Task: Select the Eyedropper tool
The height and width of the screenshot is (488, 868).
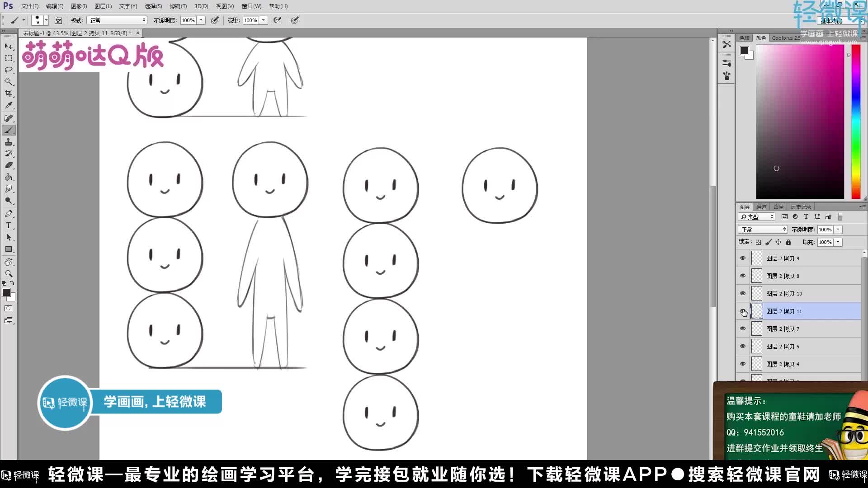Action: click(x=9, y=105)
